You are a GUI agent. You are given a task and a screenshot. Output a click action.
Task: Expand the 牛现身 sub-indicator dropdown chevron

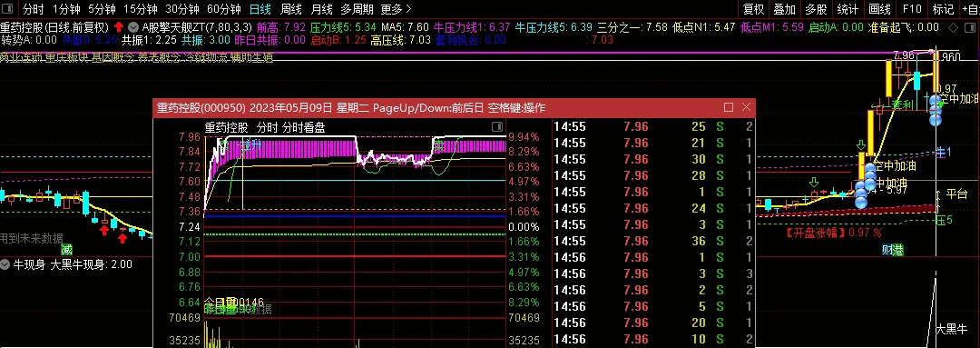pos(5,264)
